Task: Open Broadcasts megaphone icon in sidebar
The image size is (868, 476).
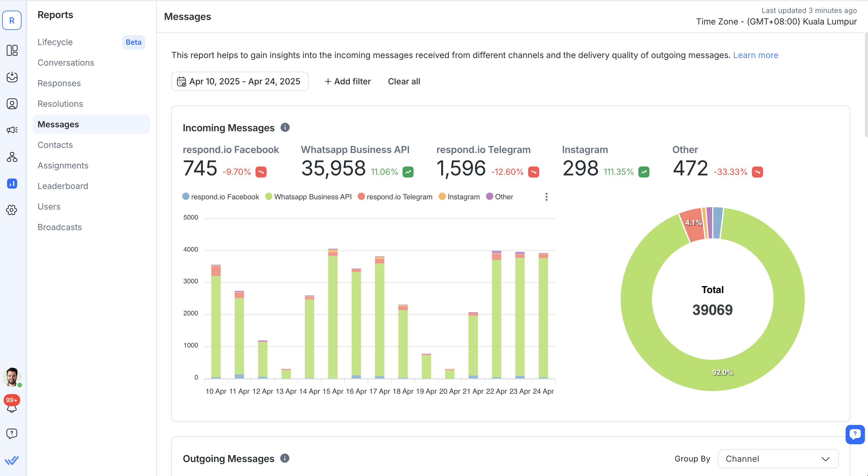Action: 12,130
